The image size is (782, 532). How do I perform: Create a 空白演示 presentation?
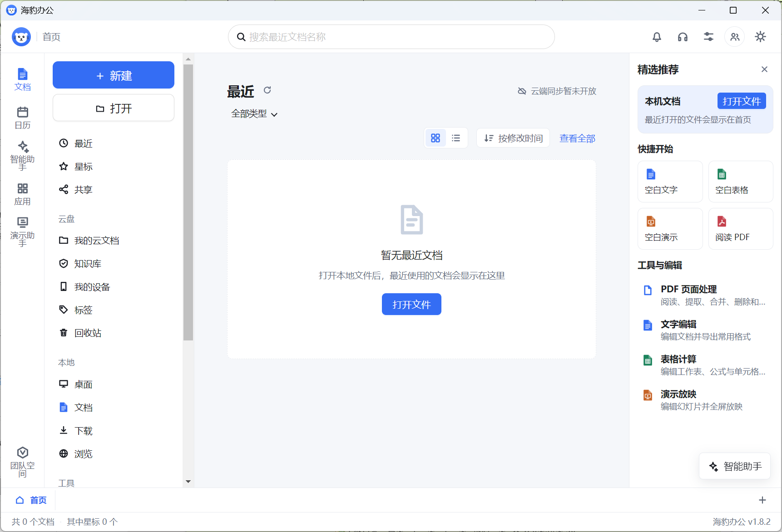[x=670, y=229]
